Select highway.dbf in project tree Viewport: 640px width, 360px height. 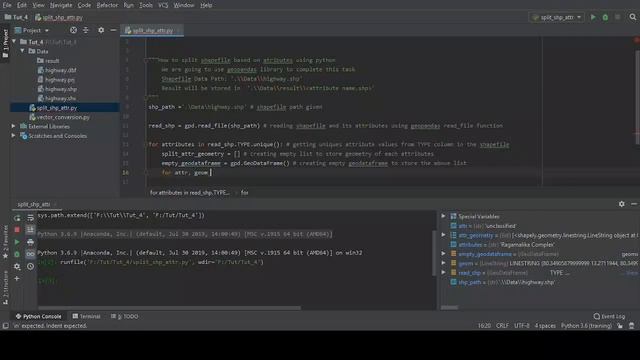[x=56, y=70]
